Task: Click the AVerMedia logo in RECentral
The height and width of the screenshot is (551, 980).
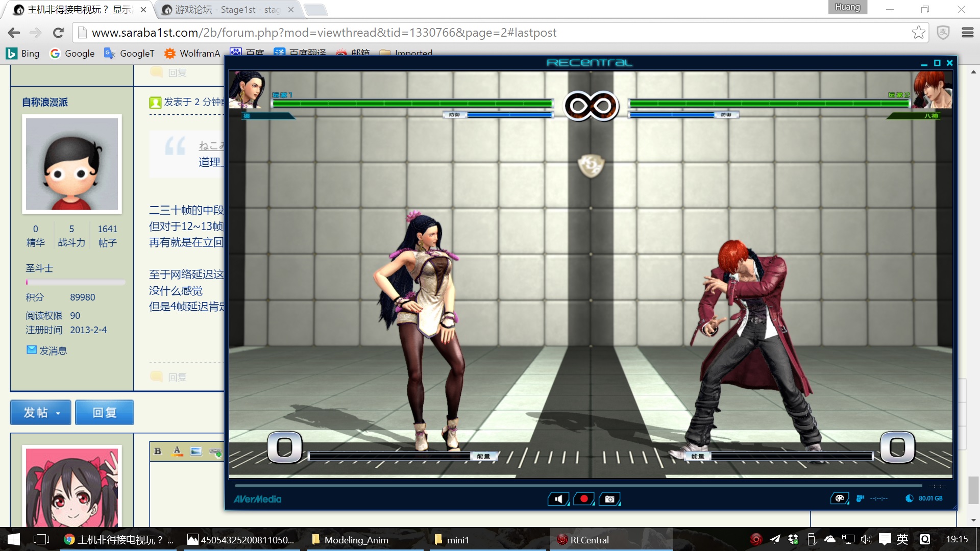Action: click(258, 499)
